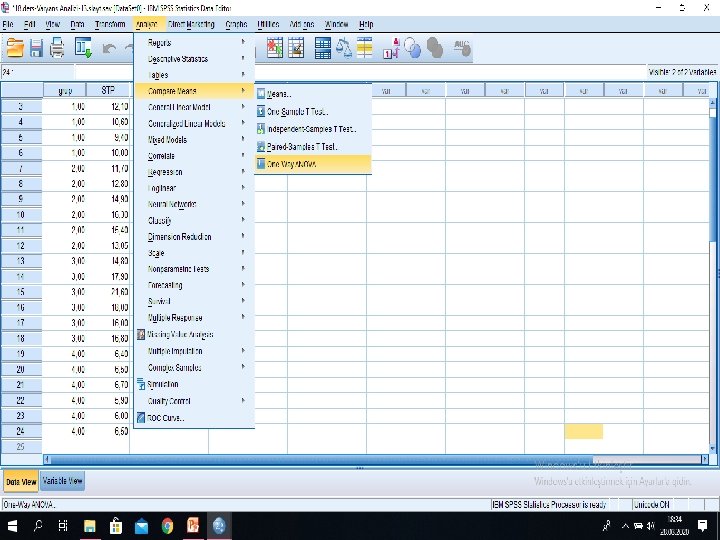Click the Spell Check ABC icon
This screenshot has height=540, width=720.
coord(461,48)
